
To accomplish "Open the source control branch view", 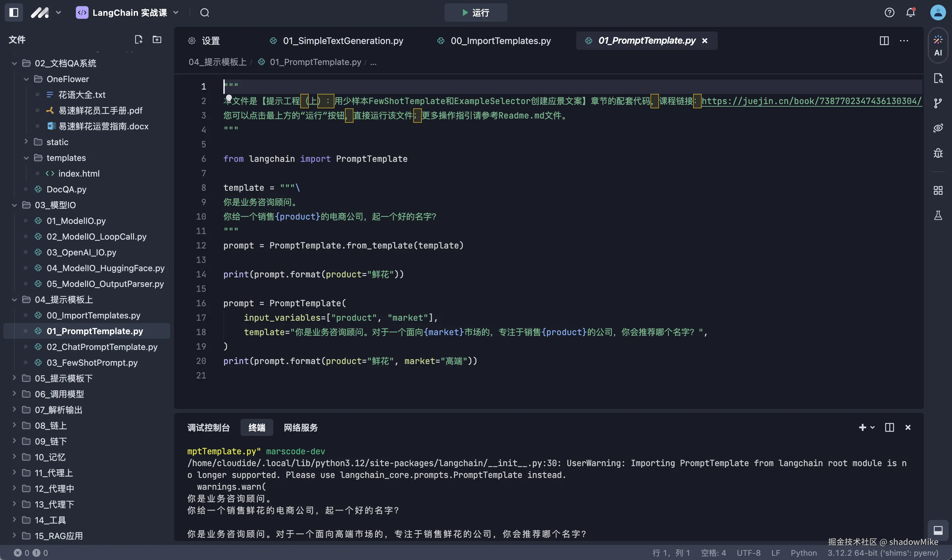I will click(x=939, y=102).
